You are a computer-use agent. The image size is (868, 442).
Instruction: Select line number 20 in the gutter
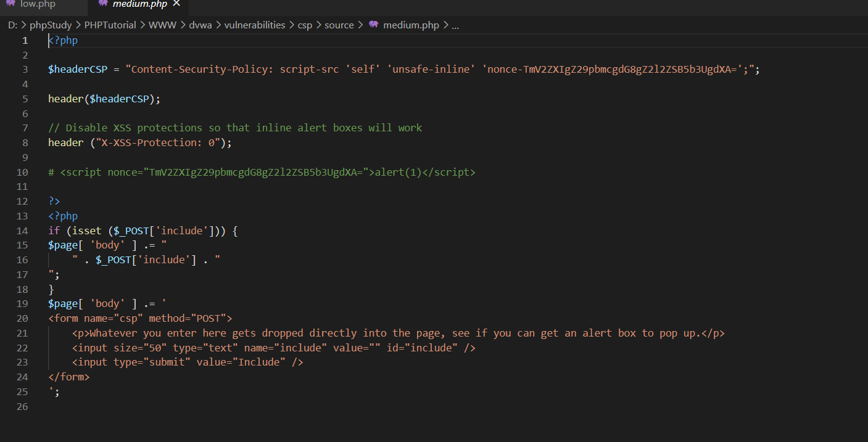[x=22, y=318]
